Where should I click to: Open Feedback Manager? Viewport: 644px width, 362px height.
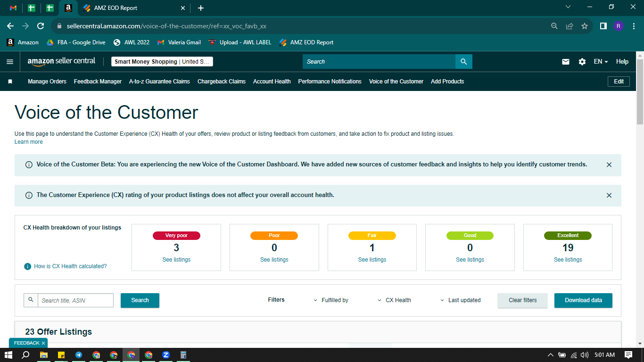tap(98, 82)
